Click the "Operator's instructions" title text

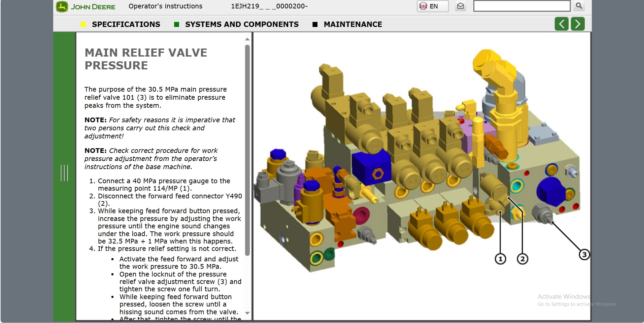[166, 6]
